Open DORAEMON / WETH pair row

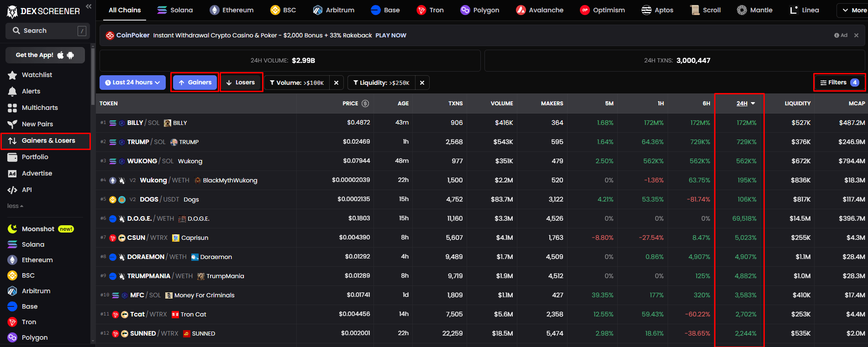pyautogui.click(x=482, y=257)
